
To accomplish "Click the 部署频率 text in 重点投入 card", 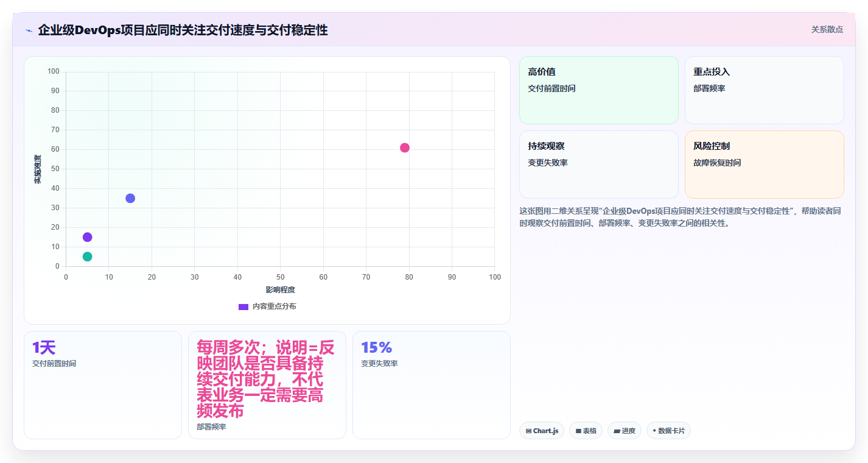I will click(709, 88).
